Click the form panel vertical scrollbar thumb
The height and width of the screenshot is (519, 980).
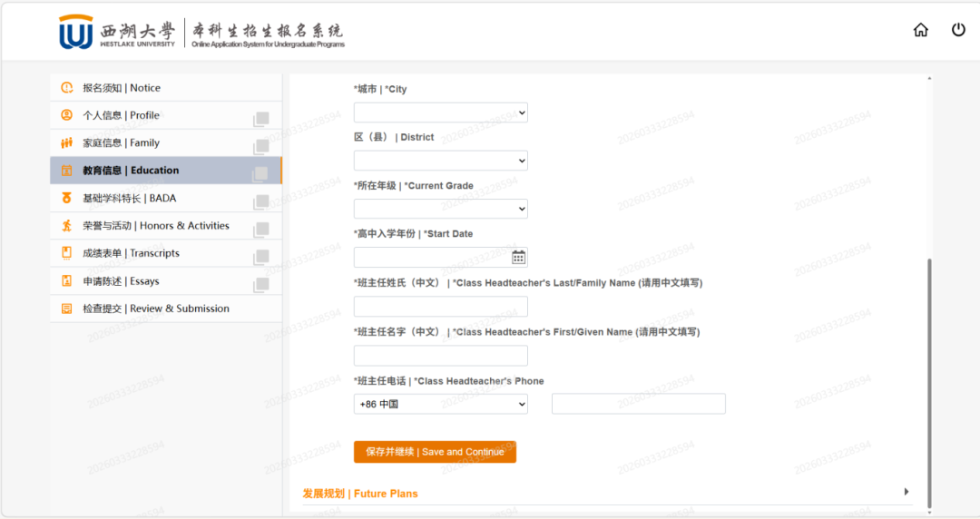pyautogui.click(x=929, y=383)
